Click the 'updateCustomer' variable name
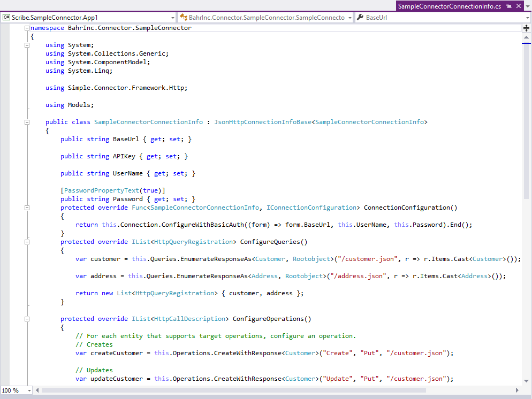532x399 pixels. click(116, 379)
